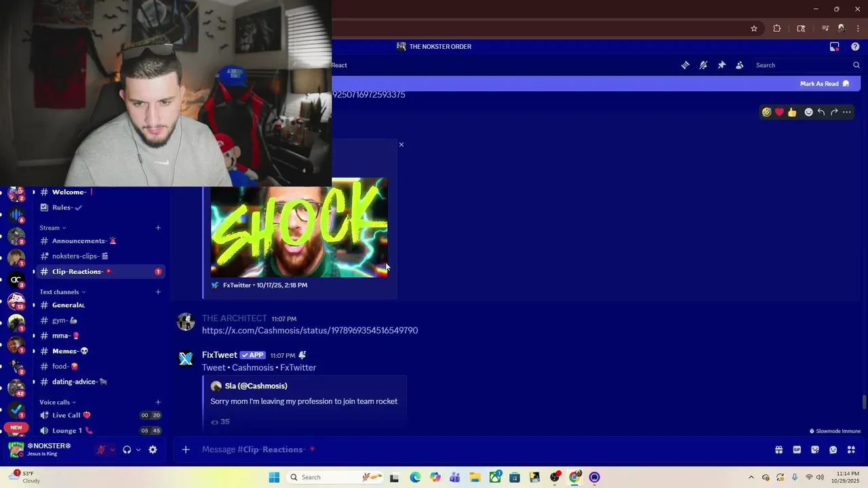The image size is (868, 488).
Task: Open the Memes channel
Action: [x=100, y=351]
